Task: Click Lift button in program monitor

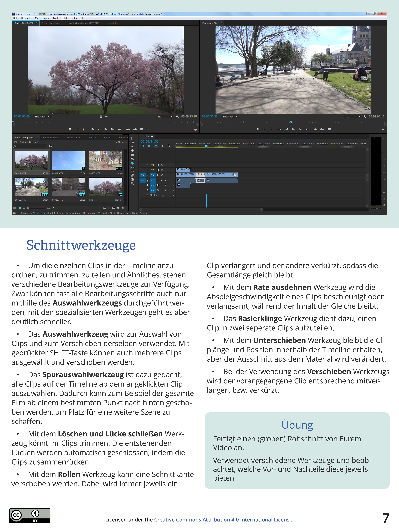Action: point(315,129)
